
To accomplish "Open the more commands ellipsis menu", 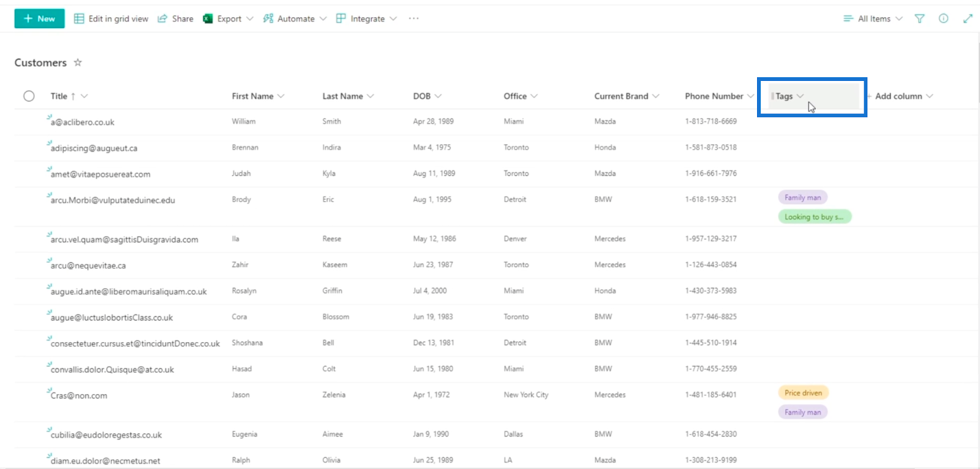I will point(414,18).
